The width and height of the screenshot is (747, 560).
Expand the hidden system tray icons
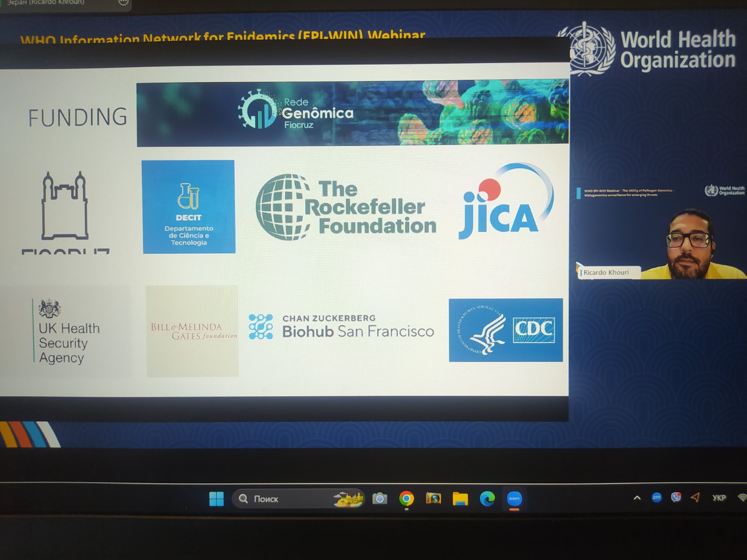(637, 498)
